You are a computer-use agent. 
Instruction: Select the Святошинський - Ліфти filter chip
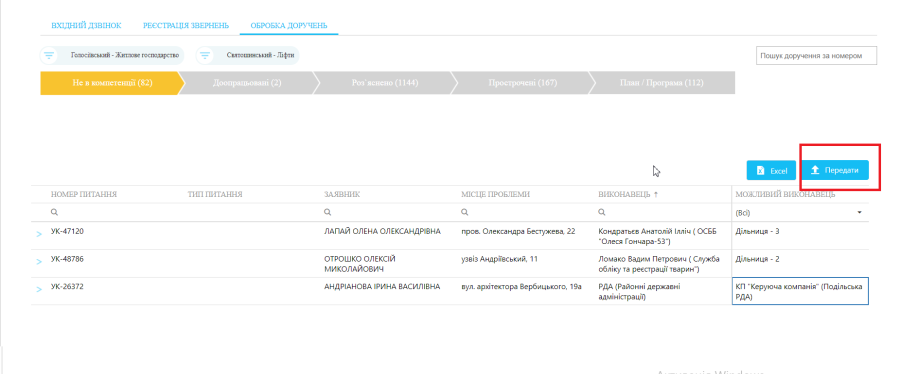tap(247, 56)
